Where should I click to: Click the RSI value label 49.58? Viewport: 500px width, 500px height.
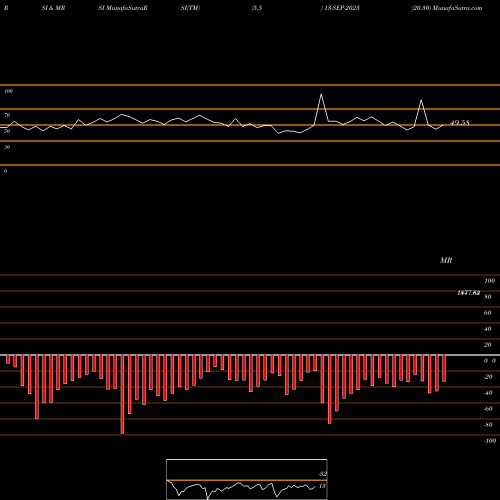coord(460,123)
